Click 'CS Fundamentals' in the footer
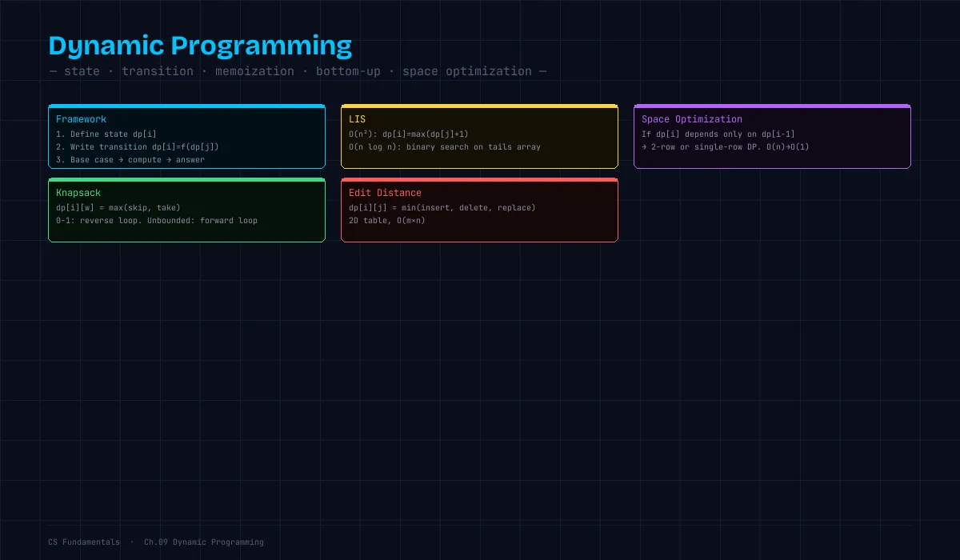The height and width of the screenshot is (560, 960). pos(84,542)
